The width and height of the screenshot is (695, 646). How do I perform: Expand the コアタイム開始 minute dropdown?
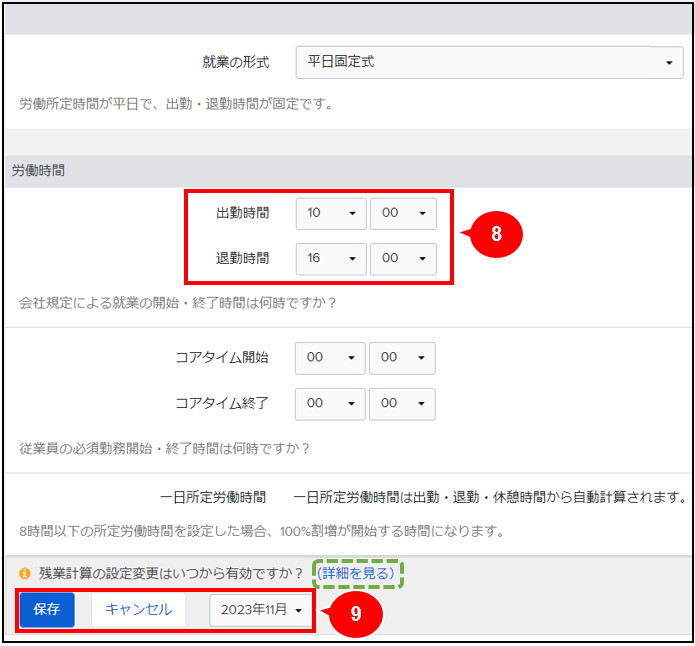pyautogui.click(x=402, y=358)
